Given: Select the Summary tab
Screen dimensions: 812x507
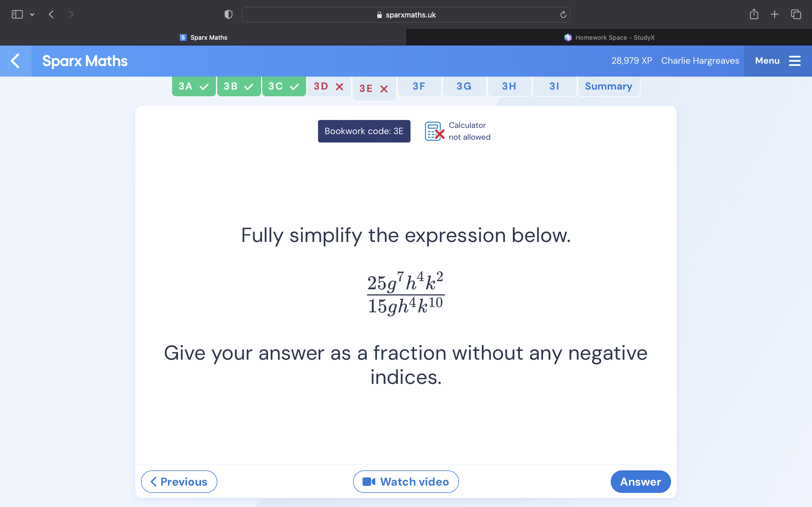Looking at the screenshot, I should 608,86.
